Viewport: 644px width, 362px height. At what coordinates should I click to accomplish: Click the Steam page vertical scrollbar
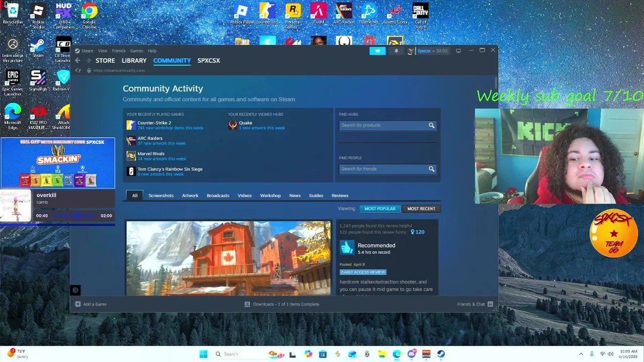496,82
